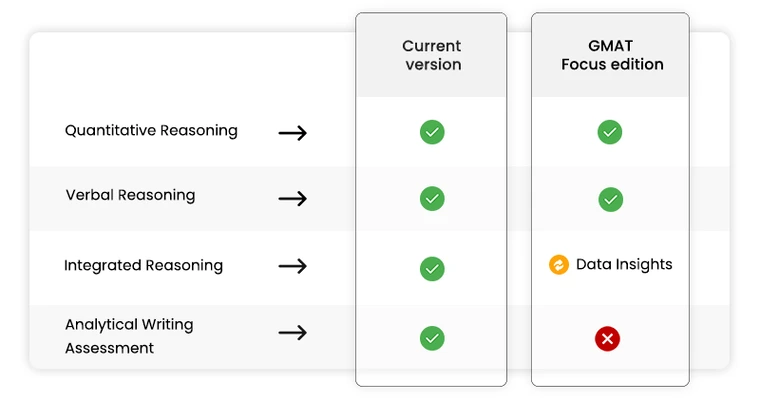Click the arrow next to Analytical Writing Assessment
Viewport: 760px width, 402px height.
293,333
